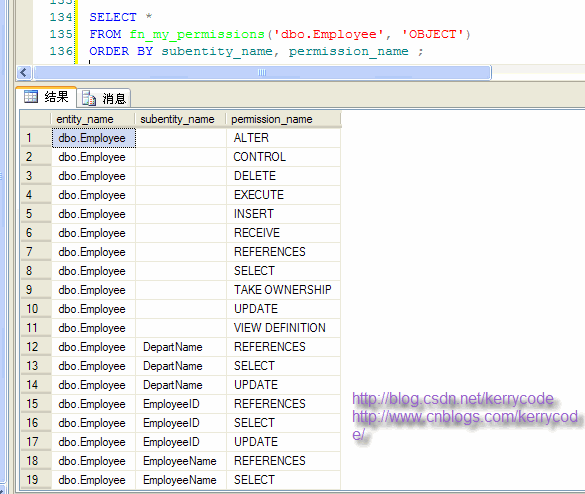Click the EmployeeID cell in row 15
Image resolution: width=585 pixels, height=494 pixels.
(181, 404)
